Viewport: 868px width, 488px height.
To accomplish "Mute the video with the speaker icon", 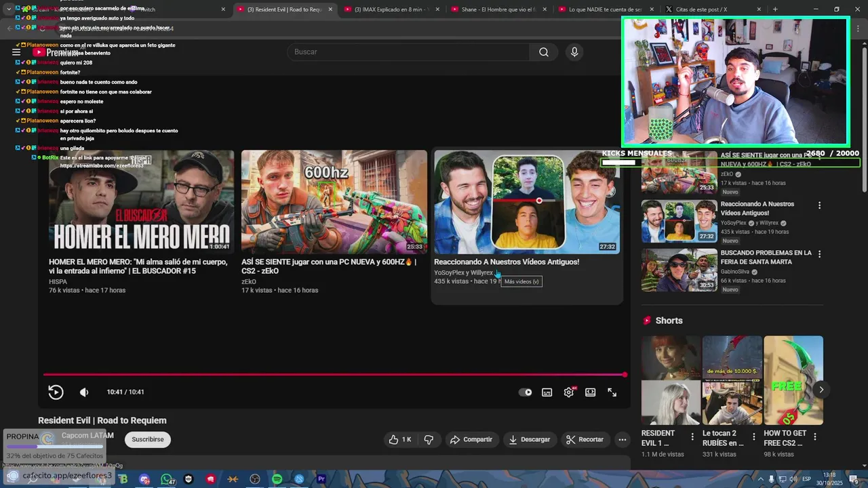I will pyautogui.click(x=84, y=392).
